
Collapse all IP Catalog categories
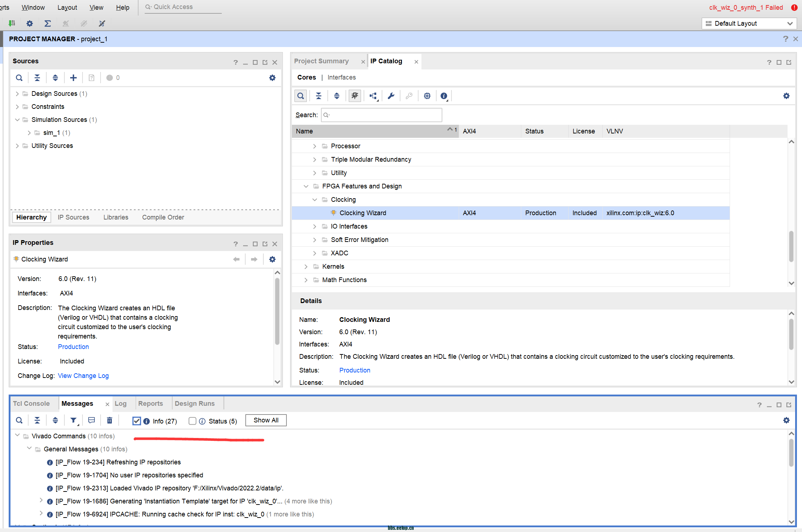319,96
